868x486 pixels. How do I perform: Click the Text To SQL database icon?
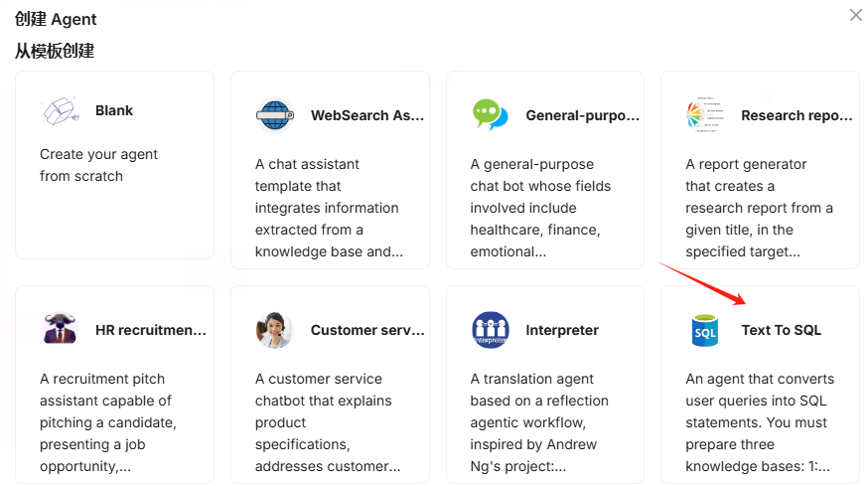[x=705, y=330]
